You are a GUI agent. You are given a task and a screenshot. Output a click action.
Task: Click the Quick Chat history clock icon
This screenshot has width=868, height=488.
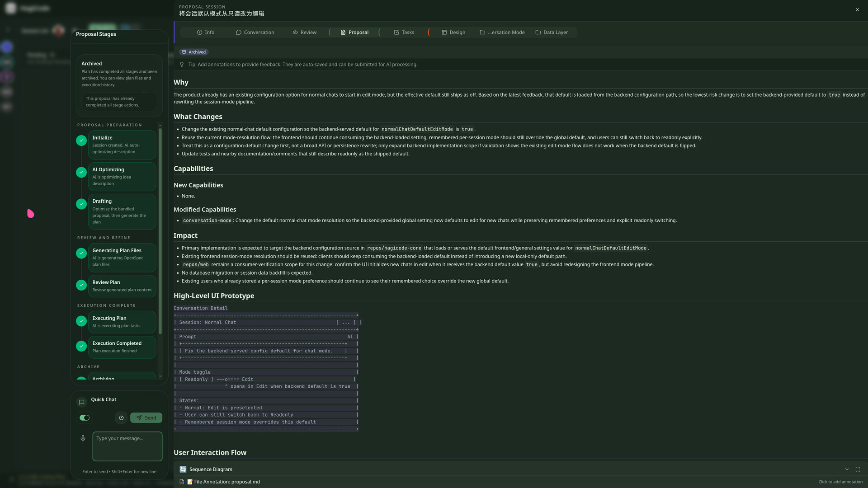[121, 418]
